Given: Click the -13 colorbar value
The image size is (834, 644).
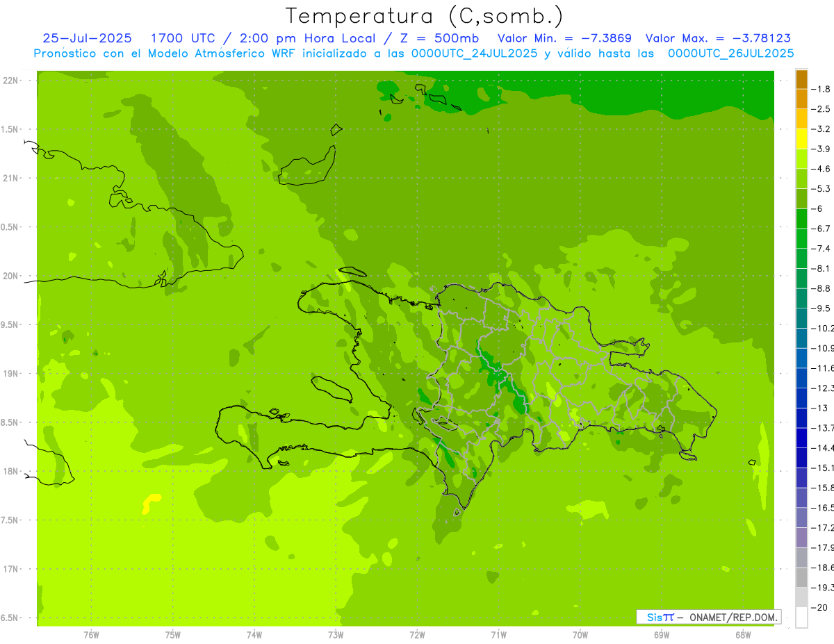Looking at the screenshot, I should point(819,408).
